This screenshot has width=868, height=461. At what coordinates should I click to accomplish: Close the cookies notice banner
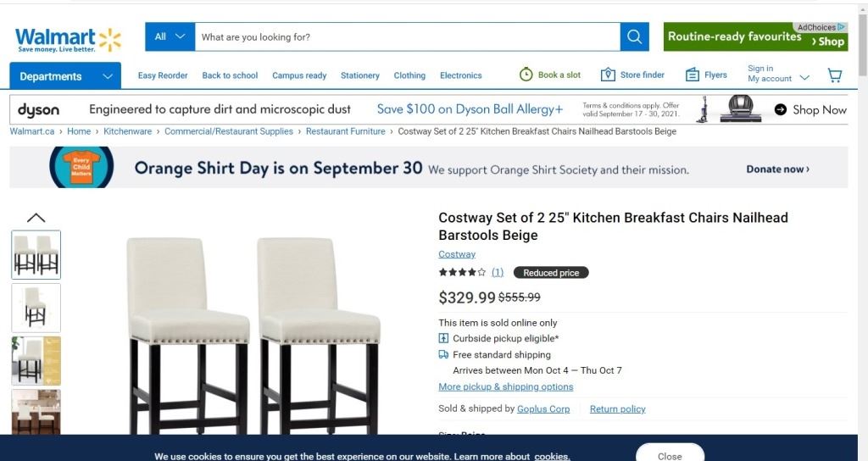pyautogui.click(x=670, y=455)
